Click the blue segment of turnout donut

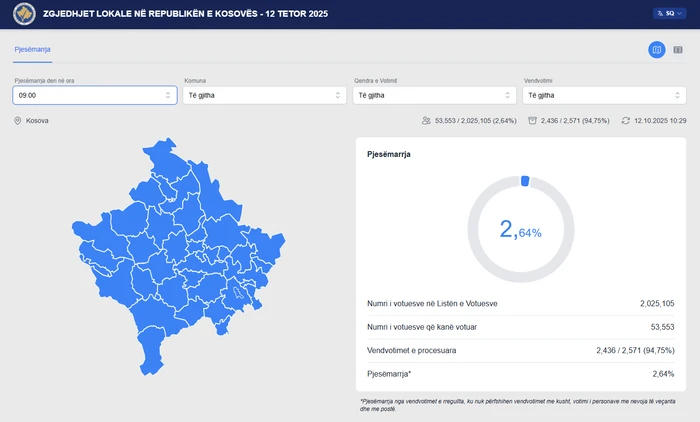(524, 181)
